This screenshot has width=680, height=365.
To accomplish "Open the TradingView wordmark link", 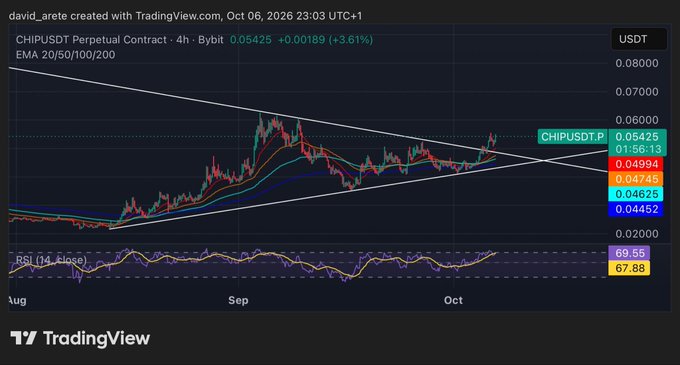I will [96, 338].
